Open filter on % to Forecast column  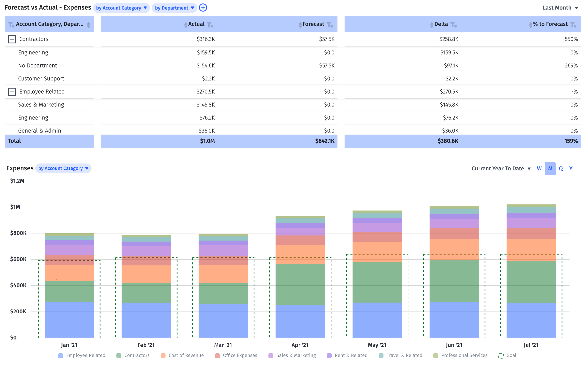click(x=573, y=25)
